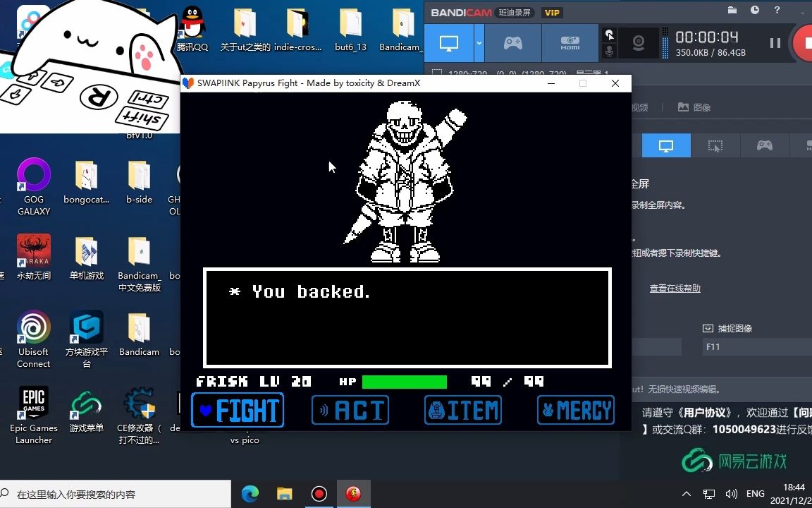Choose ITEM in the game
This screenshot has width=812, height=508.
click(x=463, y=410)
